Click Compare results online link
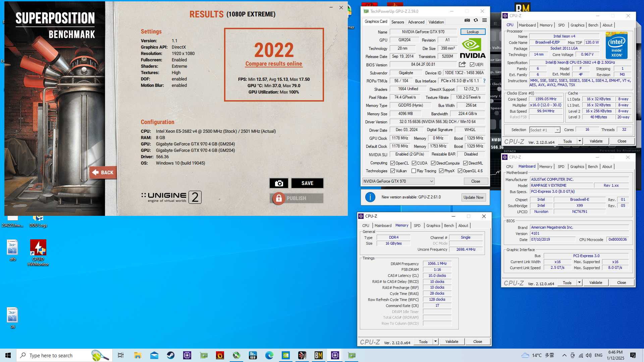Image resolution: width=644 pixels, height=362 pixels. point(274,64)
